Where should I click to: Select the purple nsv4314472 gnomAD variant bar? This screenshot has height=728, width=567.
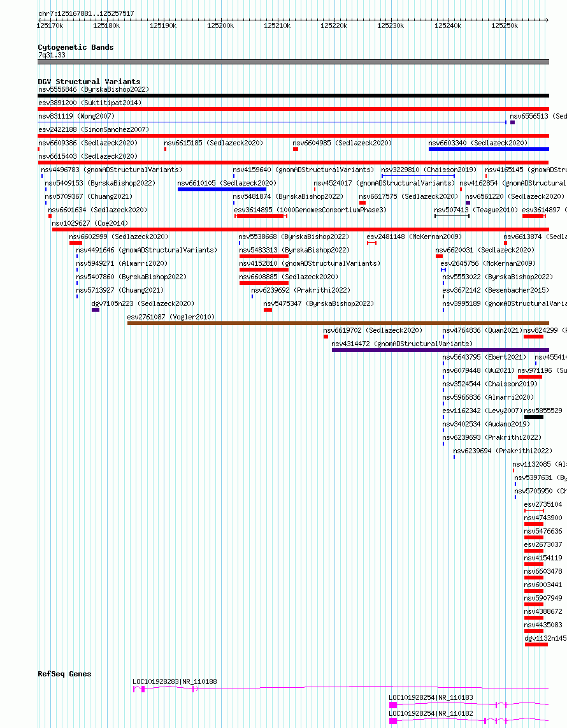point(440,350)
